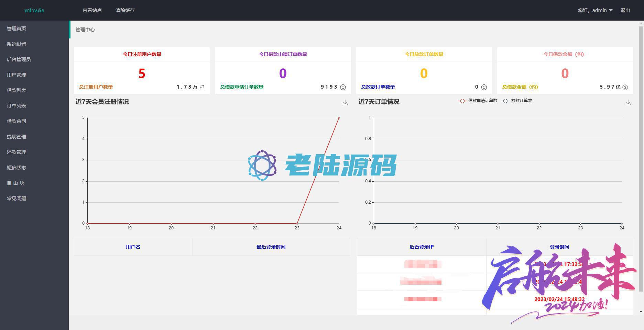Click the 近7天订单情况 chart title
Viewport: 644px width, 330px height.
[379, 102]
